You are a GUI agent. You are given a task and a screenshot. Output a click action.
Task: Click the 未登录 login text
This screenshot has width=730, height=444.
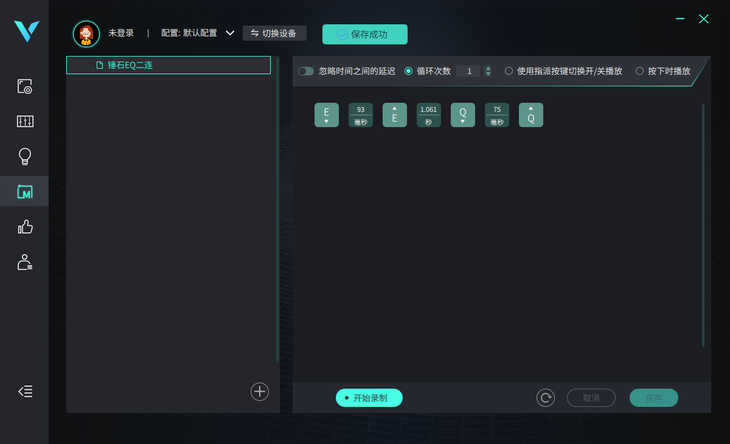[121, 33]
